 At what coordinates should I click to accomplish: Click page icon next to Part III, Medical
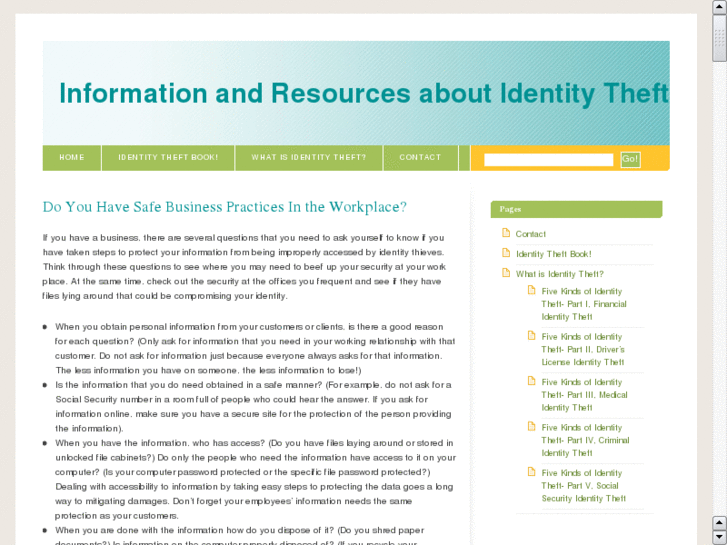(x=531, y=381)
